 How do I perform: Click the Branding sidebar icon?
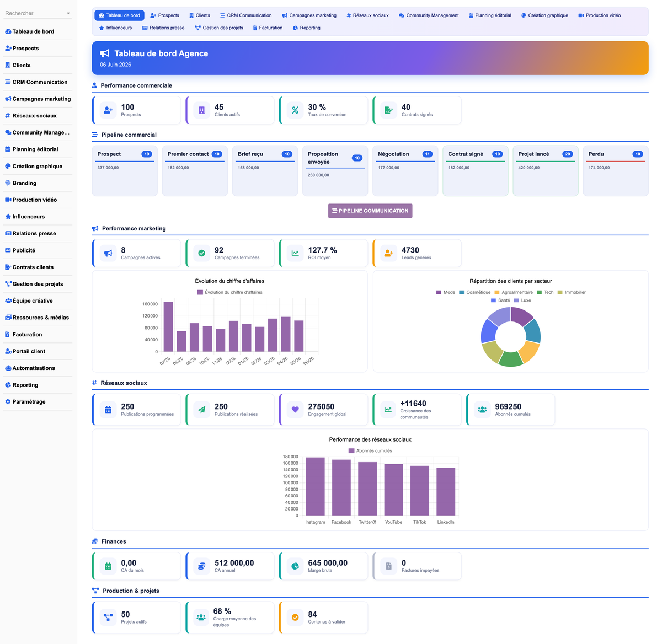[x=8, y=183]
